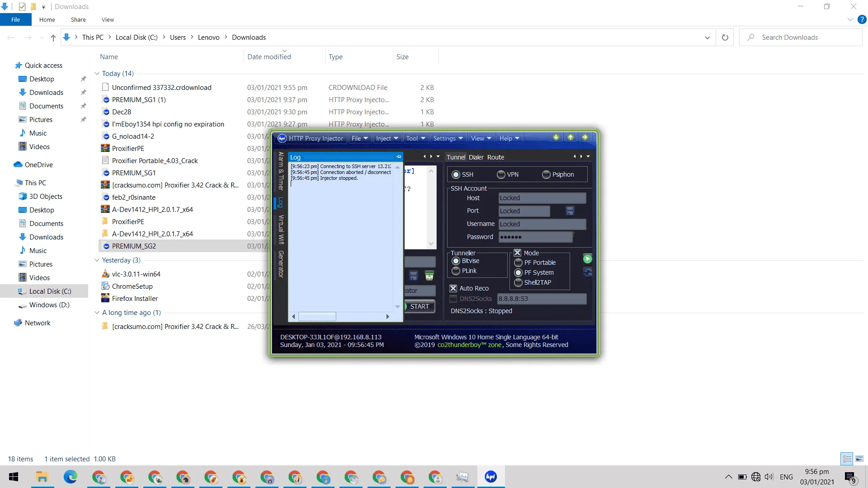Collapse the A long time ago (1) group
The width and height of the screenshot is (868, 488).
[x=97, y=313]
